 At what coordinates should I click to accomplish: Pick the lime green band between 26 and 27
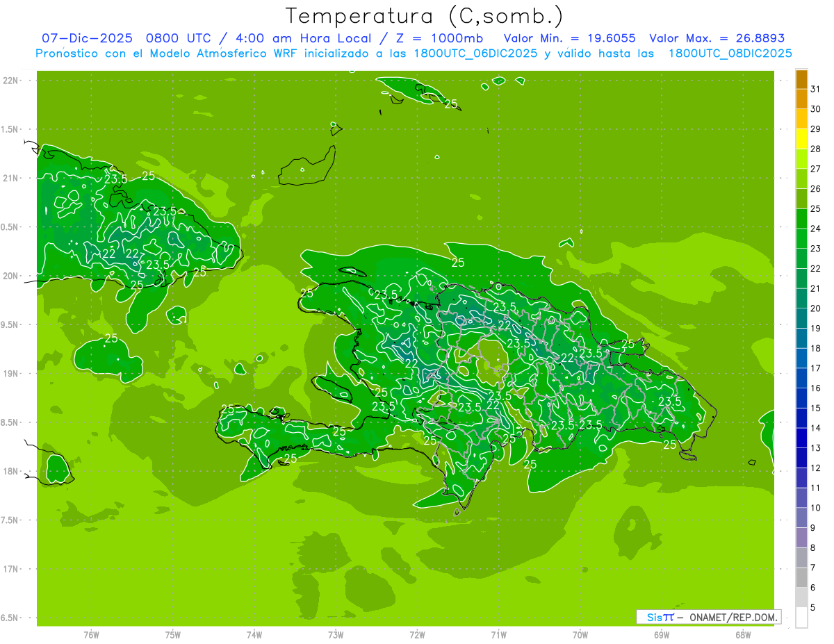click(x=801, y=179)
